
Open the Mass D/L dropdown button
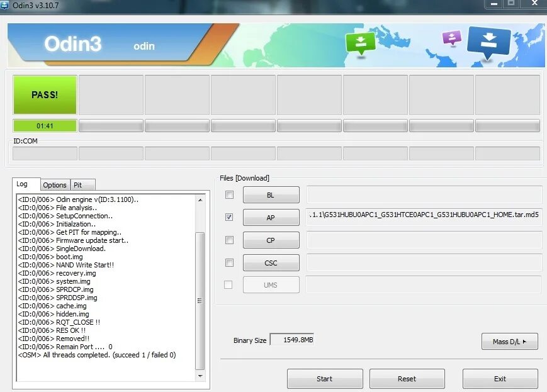510,342
